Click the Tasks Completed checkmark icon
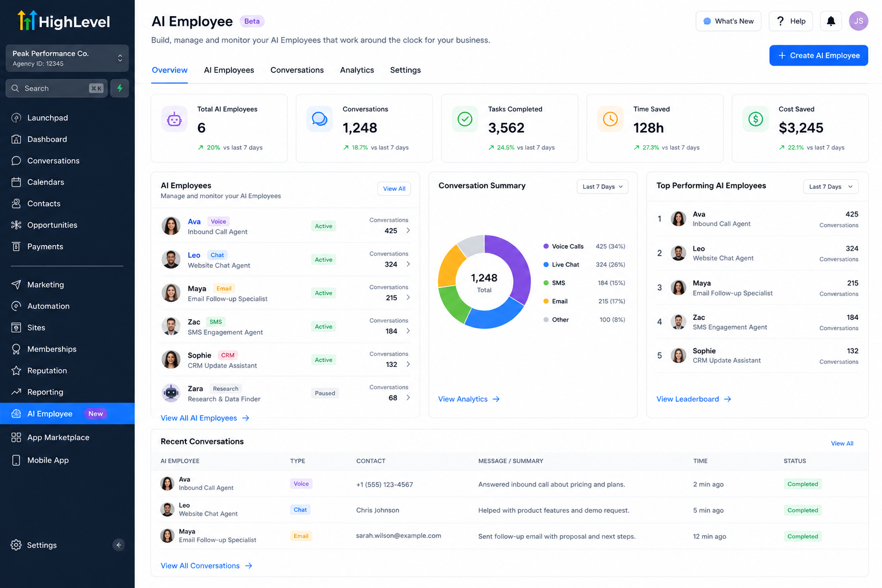Screen dimensions: 882x588 (465, 119)
